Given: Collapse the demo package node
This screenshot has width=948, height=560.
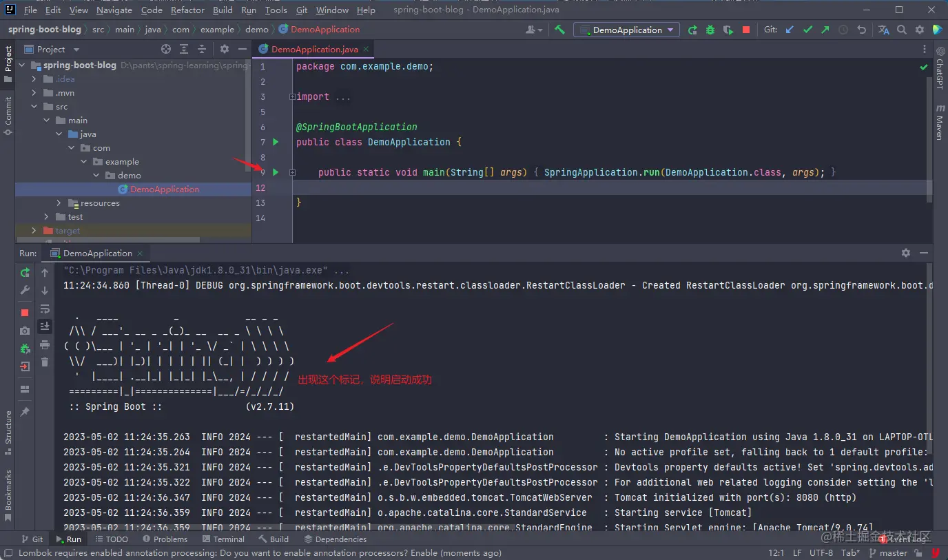Looking at the screenshot, I should coord(96,176).
